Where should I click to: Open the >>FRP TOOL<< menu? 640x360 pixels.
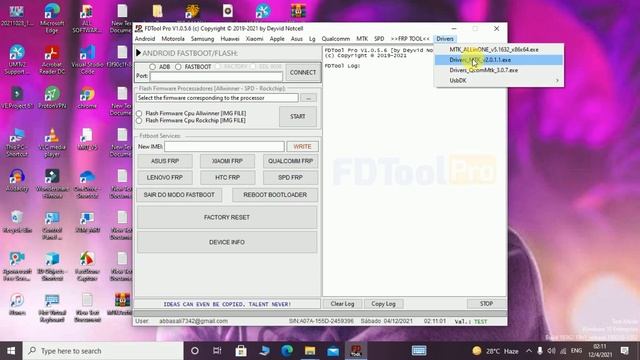[410, 39]
